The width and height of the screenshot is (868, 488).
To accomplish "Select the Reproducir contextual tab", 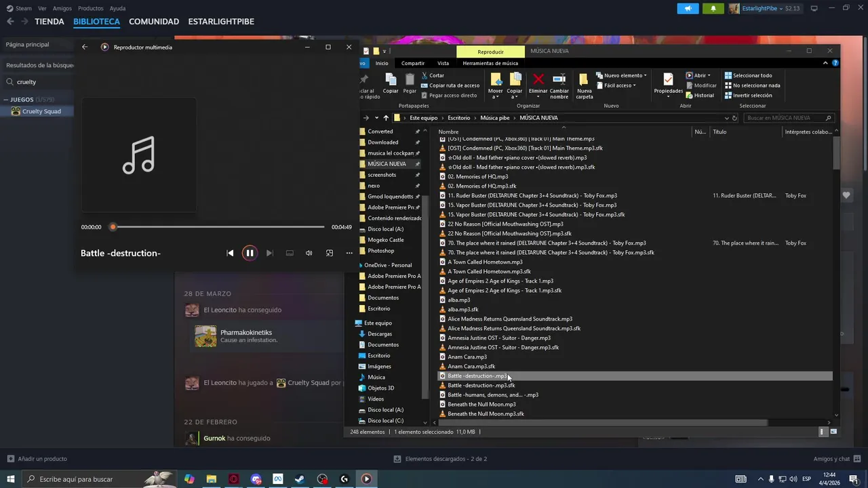I will (491, 52).
